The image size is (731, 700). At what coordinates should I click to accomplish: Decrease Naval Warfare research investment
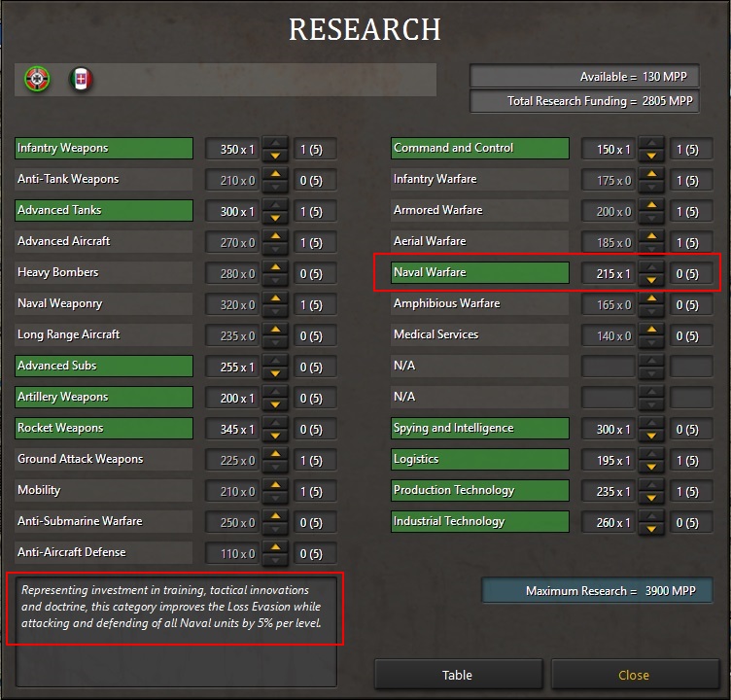click(x=651, y=280)
